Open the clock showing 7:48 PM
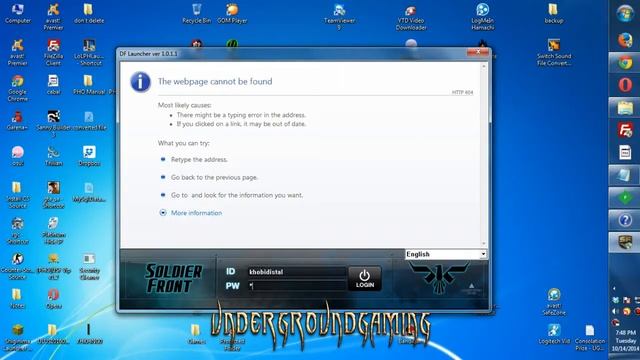The width and height of the screenshot is (640, 360). pyautogui.click(x=625, y=341)
